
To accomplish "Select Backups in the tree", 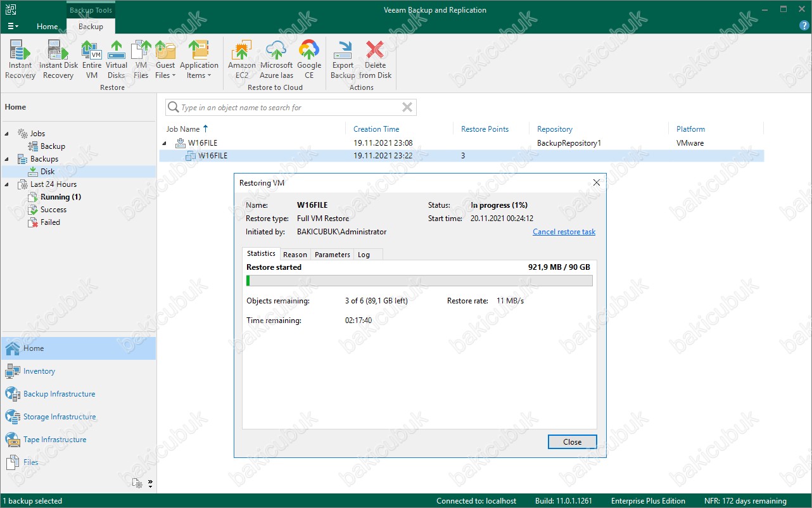I will coord(44,159).
